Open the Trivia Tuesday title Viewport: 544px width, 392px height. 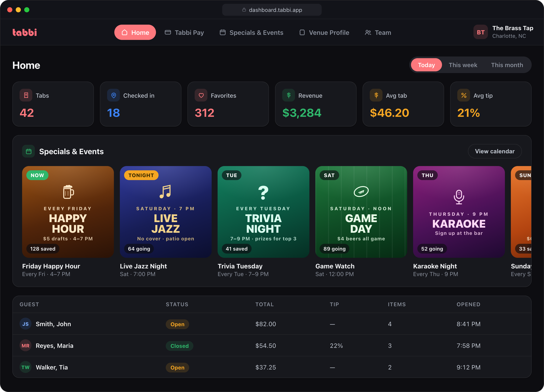tap(240, 266)
